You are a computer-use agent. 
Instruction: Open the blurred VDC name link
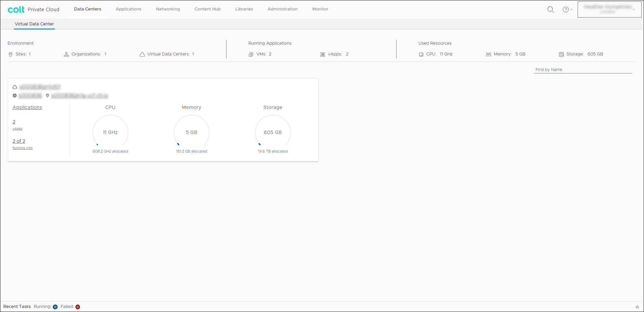[x=40, y=87]
